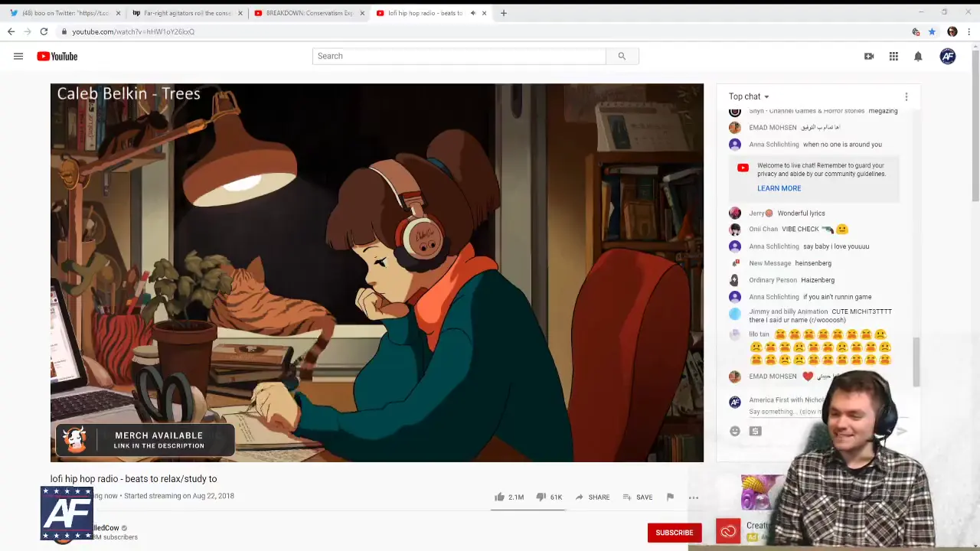This screenshot has width=980, height=551.
Task: Click the YouTube search input field
Action: tap(459, 56)
